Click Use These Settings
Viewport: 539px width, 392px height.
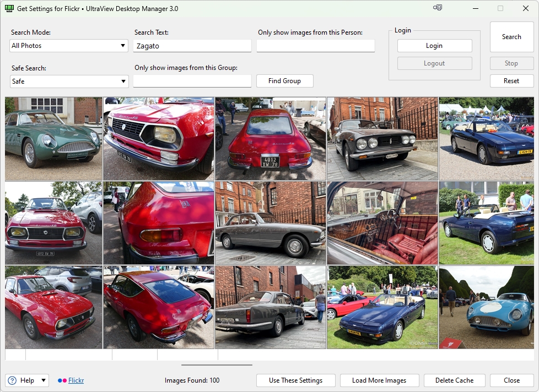(x=295, y=380)
